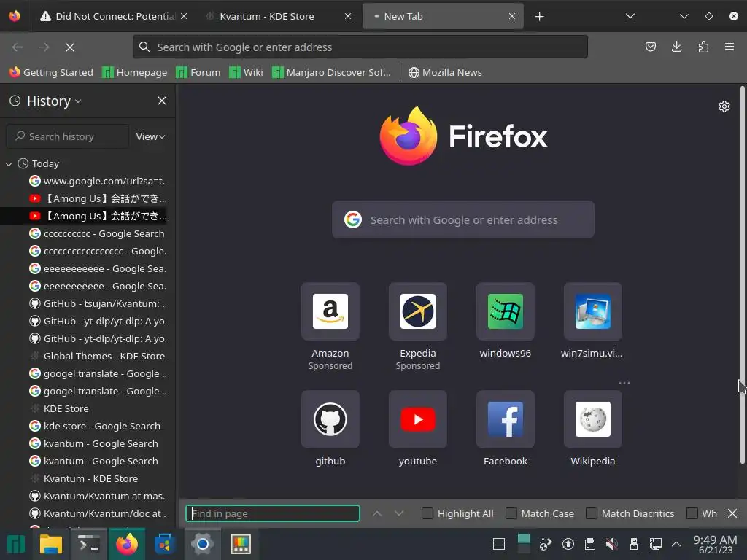Launch the terminal from the taskbar
The image size is (747, 560).
pos(88,544)
